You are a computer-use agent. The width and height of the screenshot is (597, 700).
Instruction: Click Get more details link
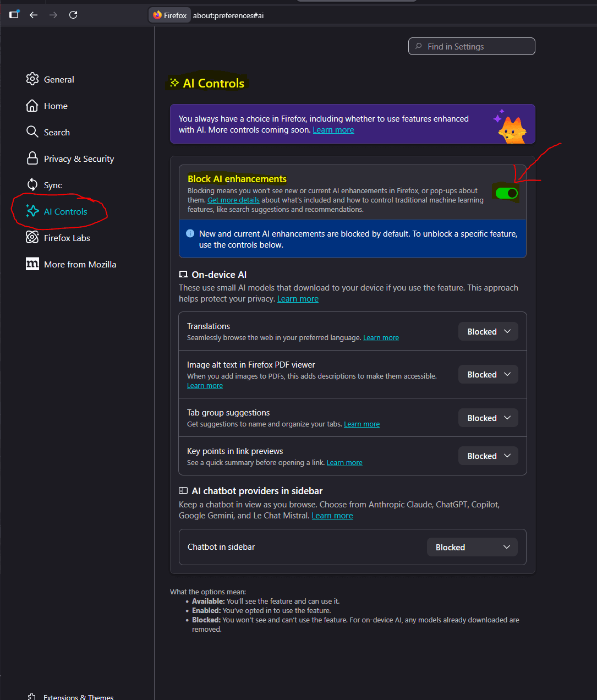pyautogui.click(x=233, y=200)
